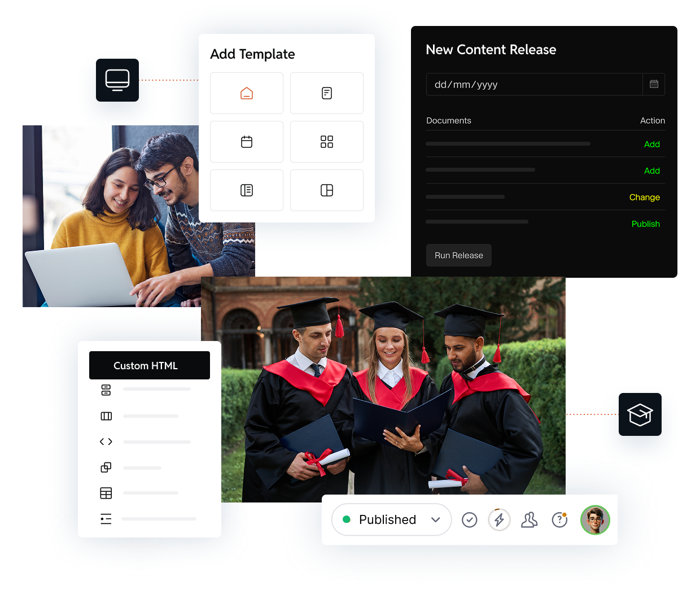The image size is (700, 590).
Task: Click the New Content Release title
Action: [x=491, y=50]
